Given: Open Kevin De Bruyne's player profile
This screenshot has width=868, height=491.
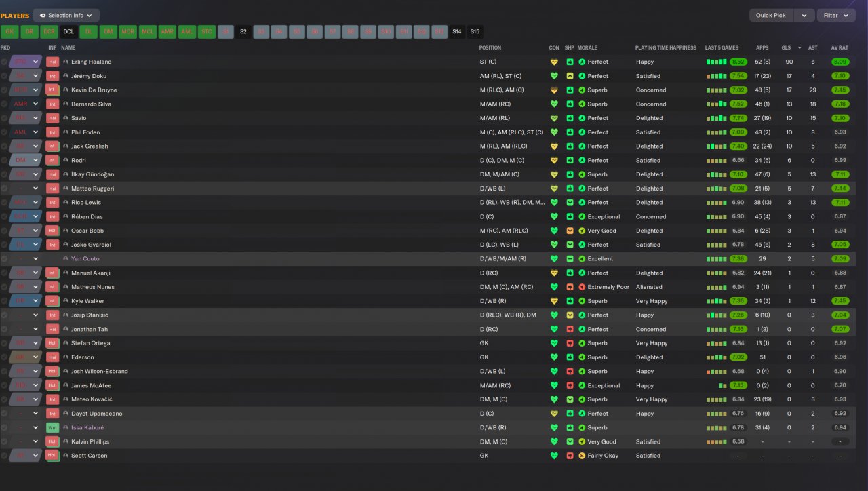Looking at the screenshot, I should (94, 90).
